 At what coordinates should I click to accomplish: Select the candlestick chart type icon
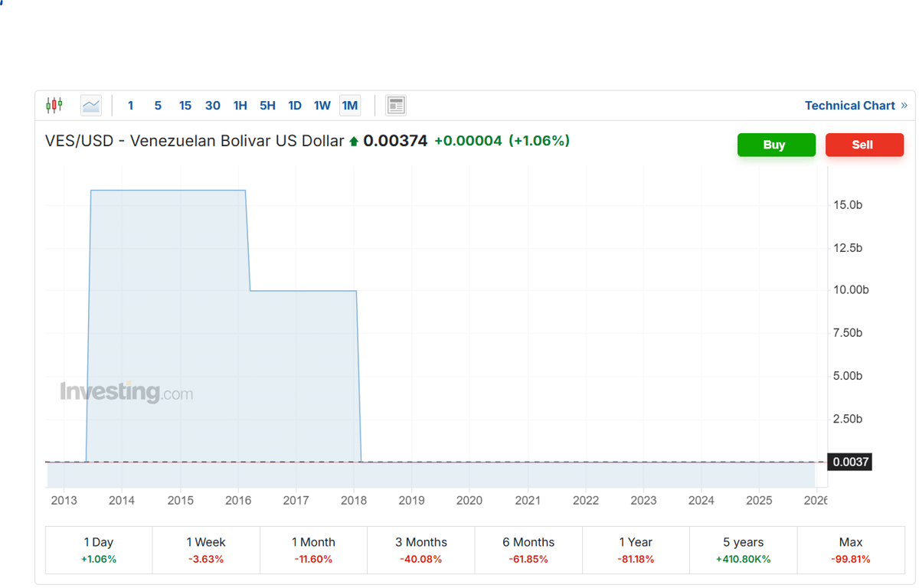pos(54,105)
